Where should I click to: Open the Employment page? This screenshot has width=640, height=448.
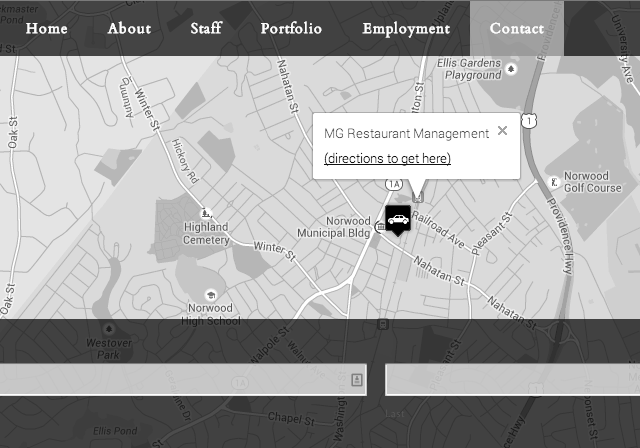point(406,29)
